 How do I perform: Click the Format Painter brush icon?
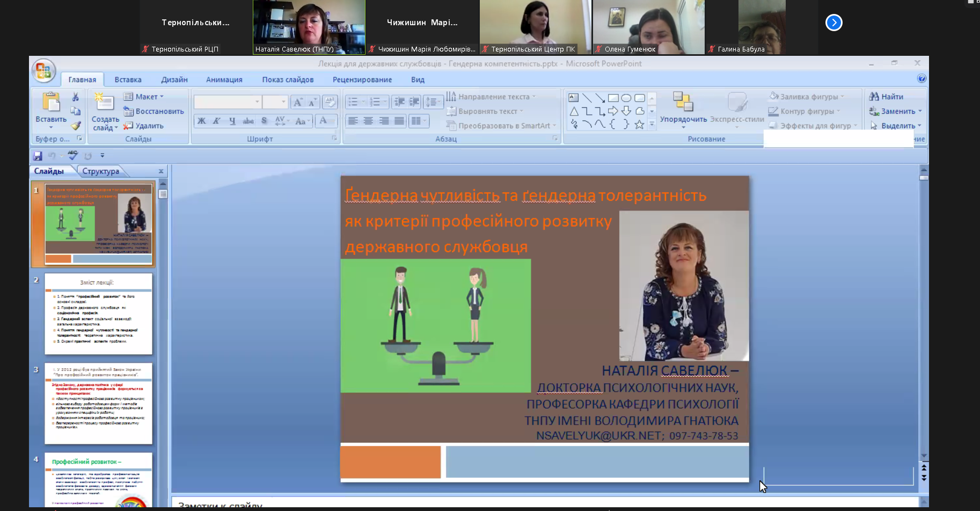tap(76, 126)
